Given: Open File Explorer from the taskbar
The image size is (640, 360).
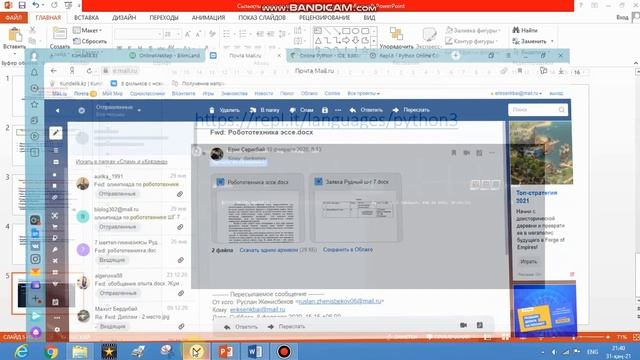Looking at the screenshot, I should 80,351.
